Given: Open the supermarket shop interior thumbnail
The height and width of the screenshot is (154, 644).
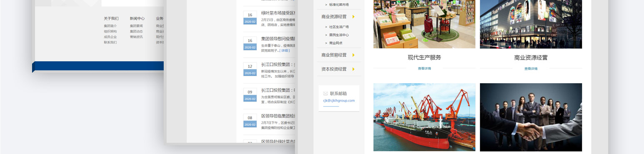Looking at the screenshot, I should [424, 24].
